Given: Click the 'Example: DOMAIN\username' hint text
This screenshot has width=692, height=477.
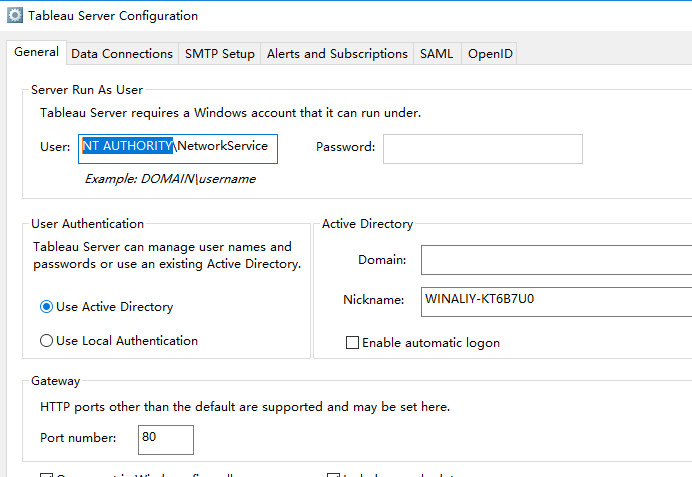Looking at the screenshot, I should pos(170,179).
